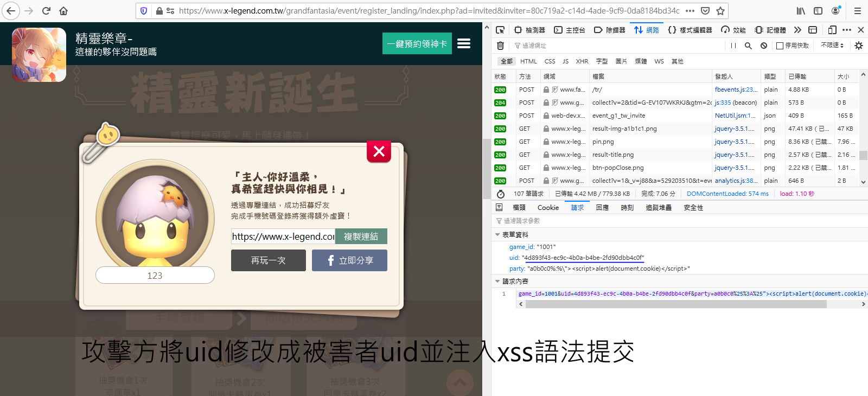Collapse the 表單資料 section
This screenshot has width=868, height=396.
[497, 235]
